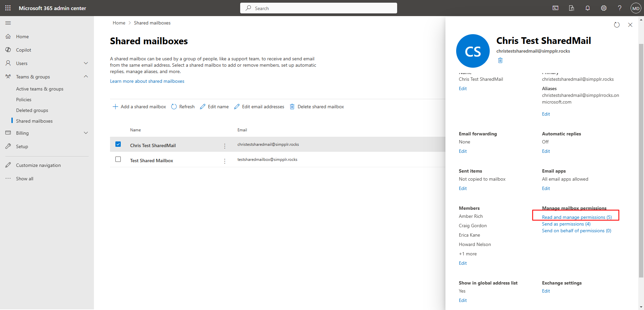
Task: Delete mailbox using trash icon under email address
Action: 500,60
